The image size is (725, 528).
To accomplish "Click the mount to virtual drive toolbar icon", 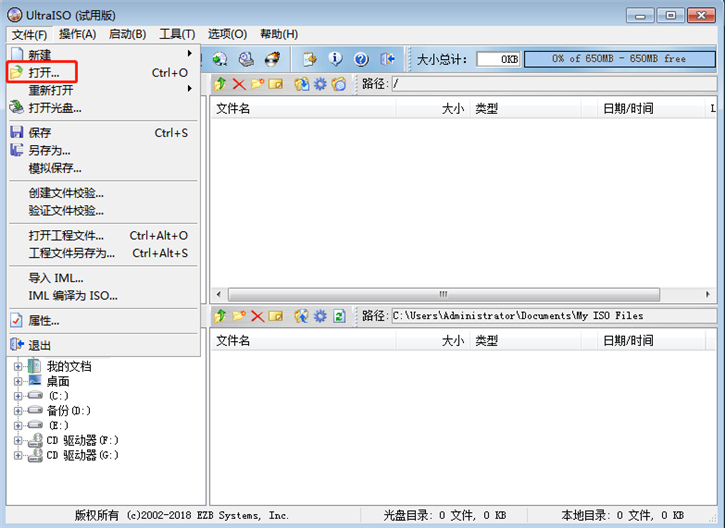I will click(220, 59).
